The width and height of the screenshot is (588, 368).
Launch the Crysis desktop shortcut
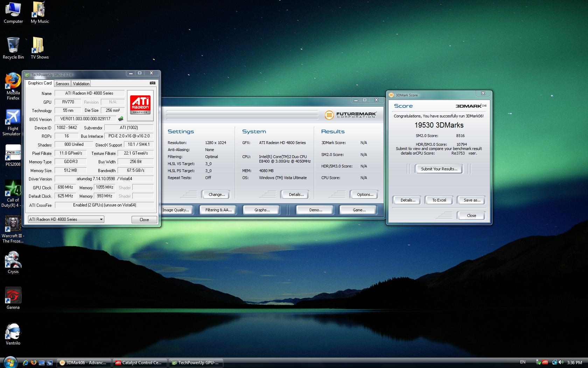tap(13, 263)
